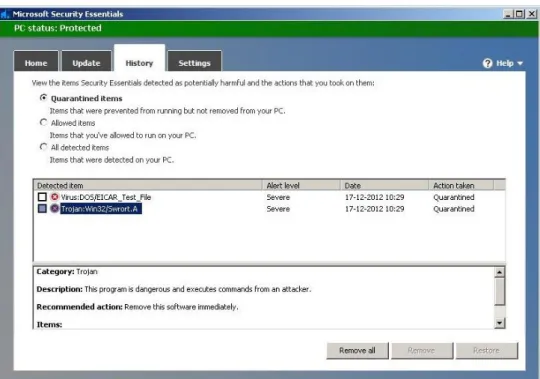
Task: Click the details pane scrollbar thumb
Action: click(x=499, y=292)
